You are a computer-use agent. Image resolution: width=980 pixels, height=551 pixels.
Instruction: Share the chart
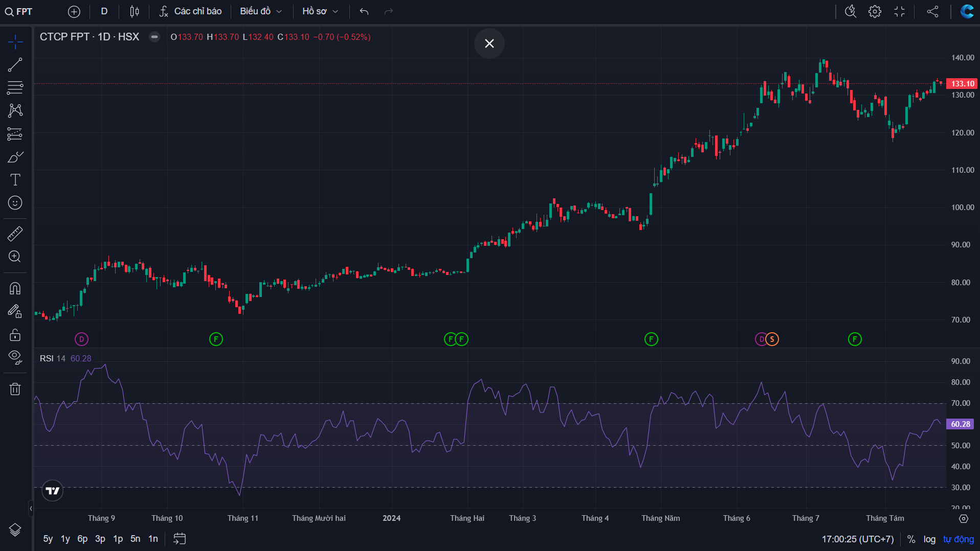(x=933, y=11)
